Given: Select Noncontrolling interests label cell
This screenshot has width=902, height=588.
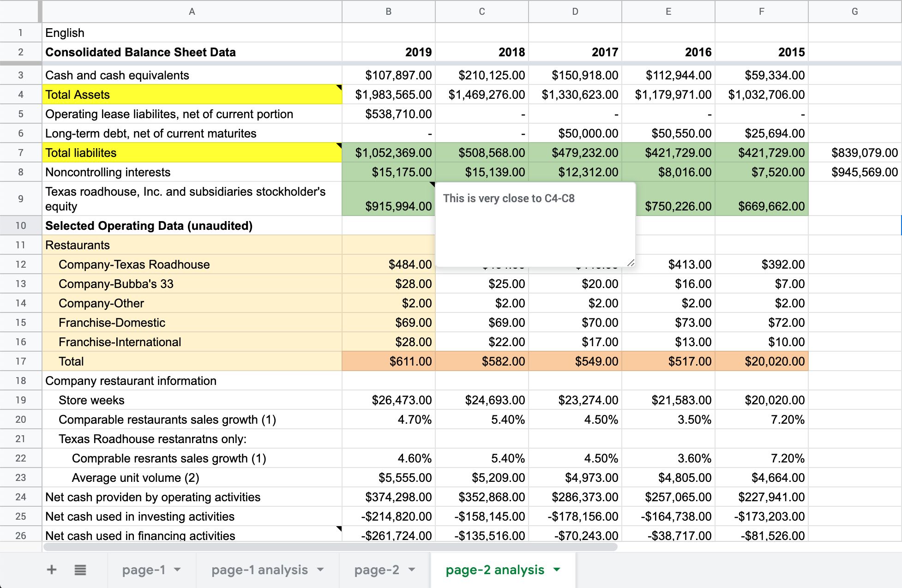Looking at the screenshot, I should 192,172.
